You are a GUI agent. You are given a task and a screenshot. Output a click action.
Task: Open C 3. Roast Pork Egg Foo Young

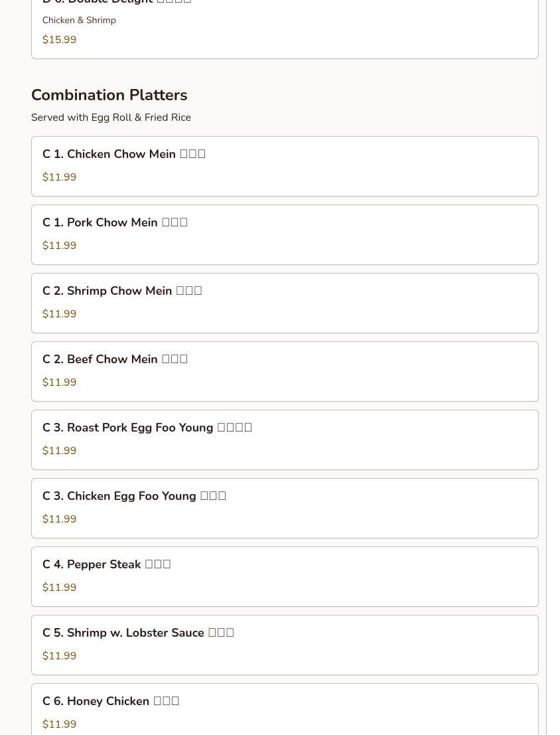click(285, 440)
